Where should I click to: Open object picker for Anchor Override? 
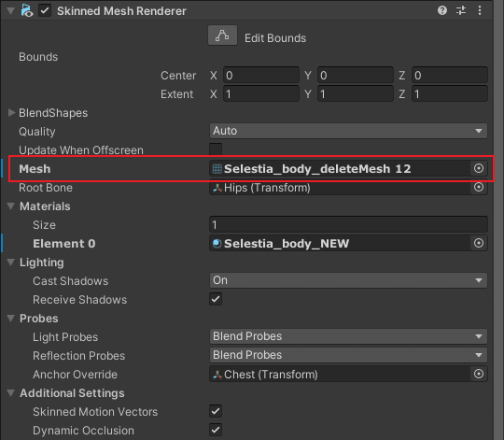coord(479,374)
